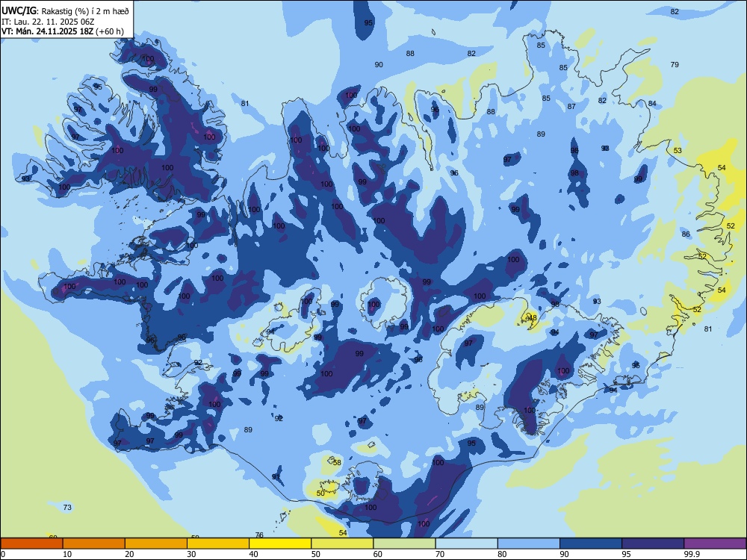This screenshot has width=747, height=560.
Task: Click the purple legend swatch above 99.9
Action: pyautogui.click(x=715, y=544)
